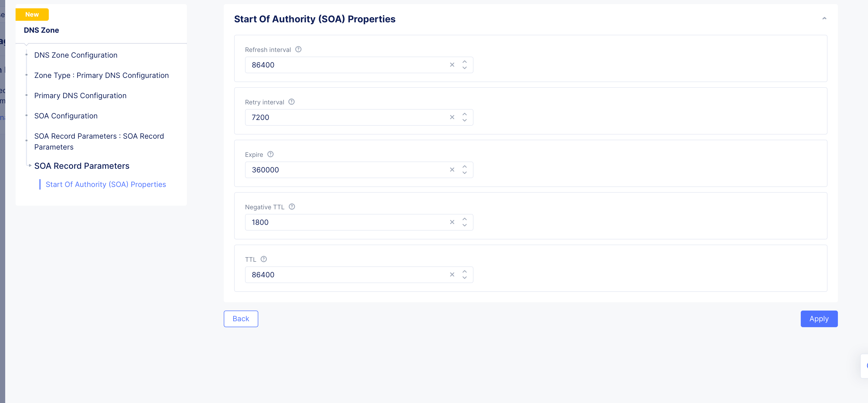868x403 pixels.
Task: Open help tooltip for Expire
Action: pyautogui.click(x=270, y=154)
